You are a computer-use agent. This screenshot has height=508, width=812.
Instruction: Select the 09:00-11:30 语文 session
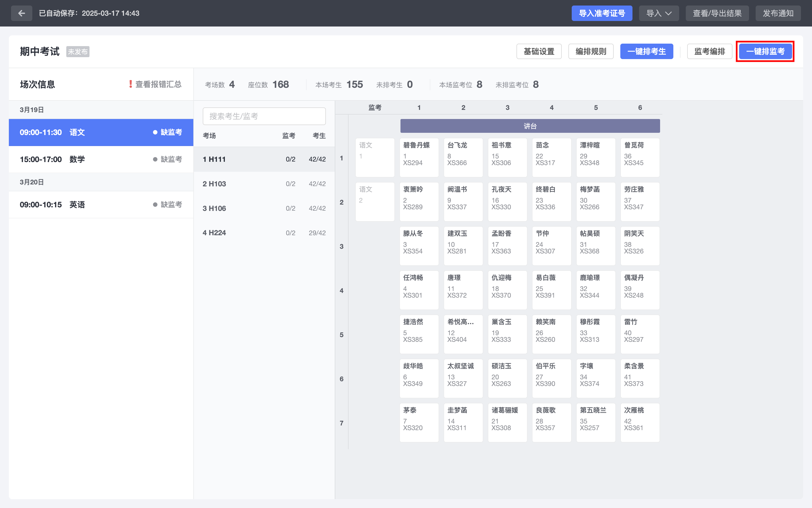[x=101, y=132]
